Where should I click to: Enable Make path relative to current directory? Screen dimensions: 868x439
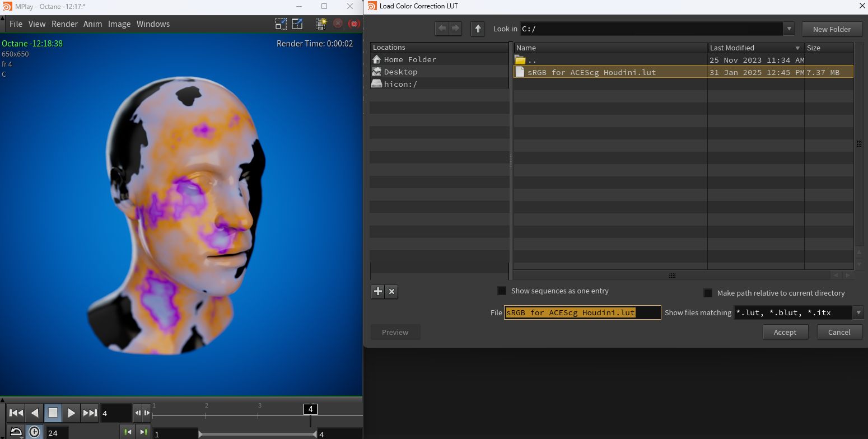pyautogui.click(x=708, y=293)
